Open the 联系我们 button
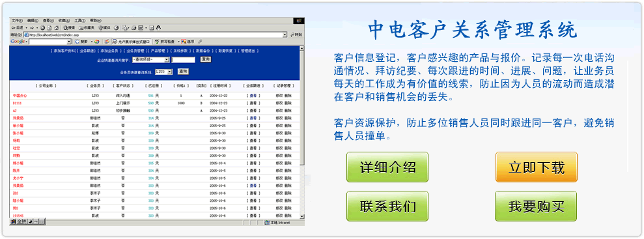Viewport: 644px width, 239px height. click(387, 206)
